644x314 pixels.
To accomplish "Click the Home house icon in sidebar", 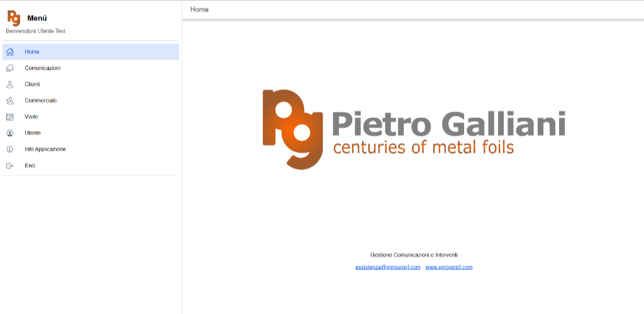I will (x=10, y=52).
